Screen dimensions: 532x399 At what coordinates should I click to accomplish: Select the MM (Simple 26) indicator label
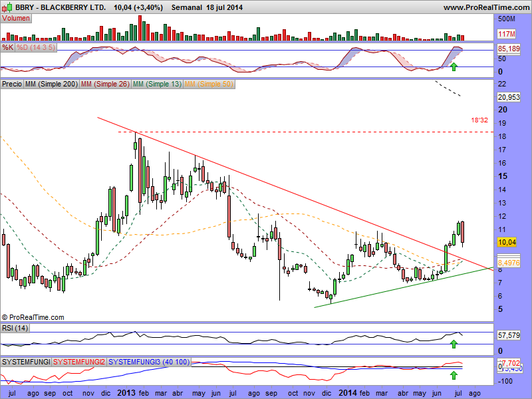(x=105, y=84)
